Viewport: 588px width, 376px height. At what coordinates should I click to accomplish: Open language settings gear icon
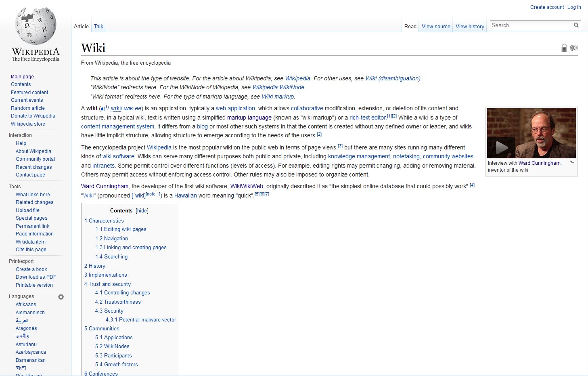coord(61,297)
